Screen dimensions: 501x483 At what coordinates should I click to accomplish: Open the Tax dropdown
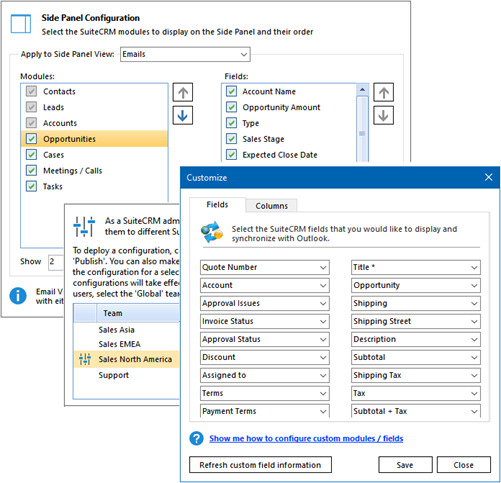pos(416,393)
